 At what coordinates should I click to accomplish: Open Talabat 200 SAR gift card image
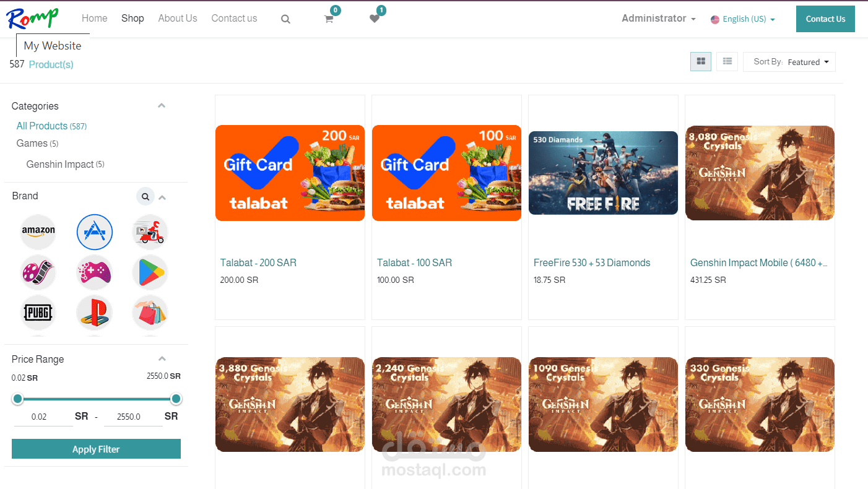pyautogui.click(x=290, y=173)
